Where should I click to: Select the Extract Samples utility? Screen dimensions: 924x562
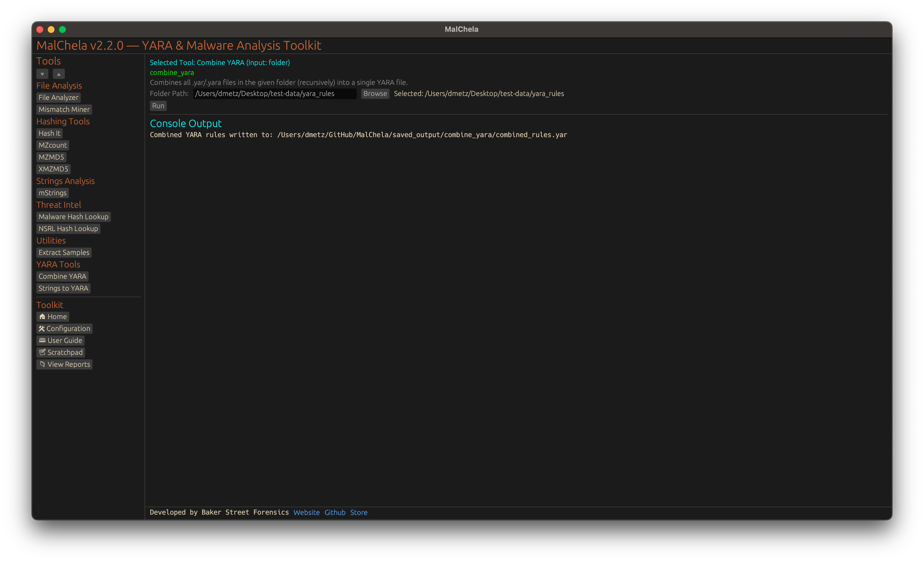[64, 252]
